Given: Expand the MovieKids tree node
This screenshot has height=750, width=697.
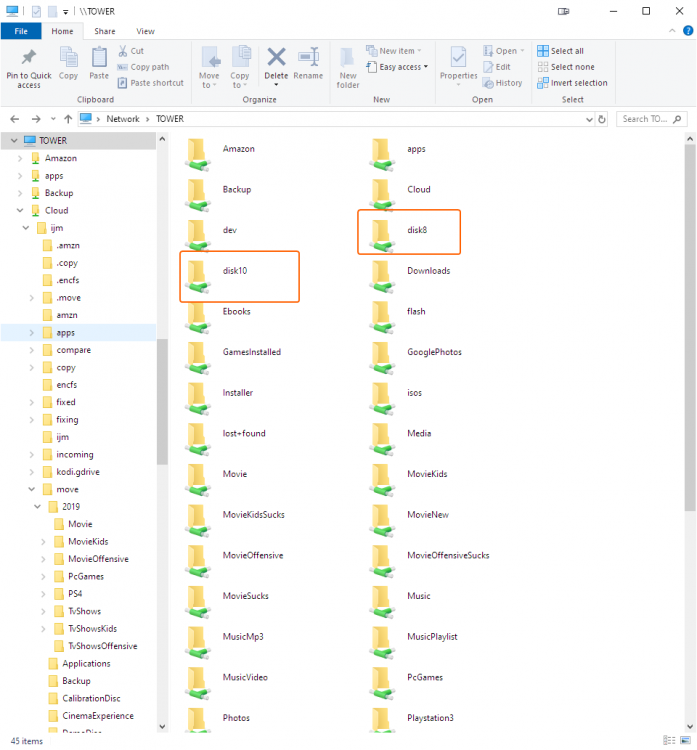Looking at the screenshot, I should click(x=43, y=542).
